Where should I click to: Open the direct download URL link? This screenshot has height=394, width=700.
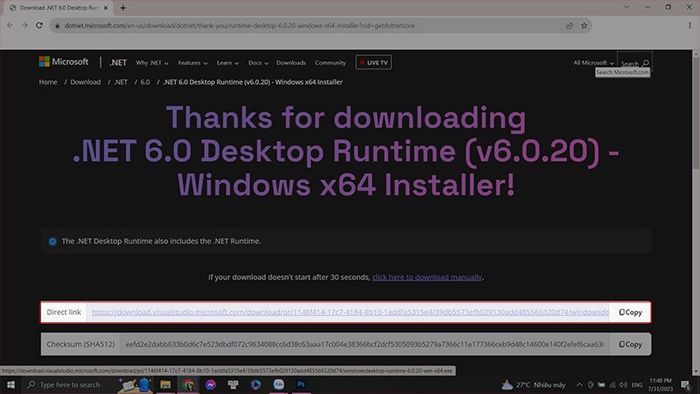[x=350, y=312]
